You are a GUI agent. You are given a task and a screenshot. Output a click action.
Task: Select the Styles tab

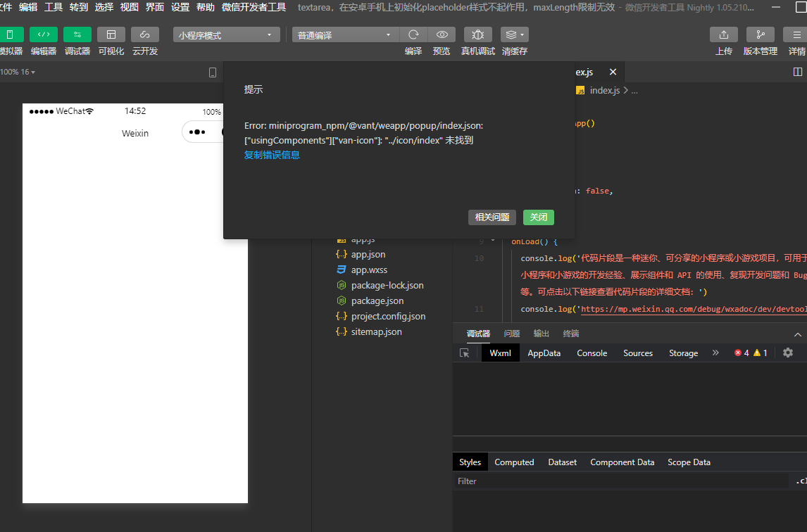tap(470, 462)
